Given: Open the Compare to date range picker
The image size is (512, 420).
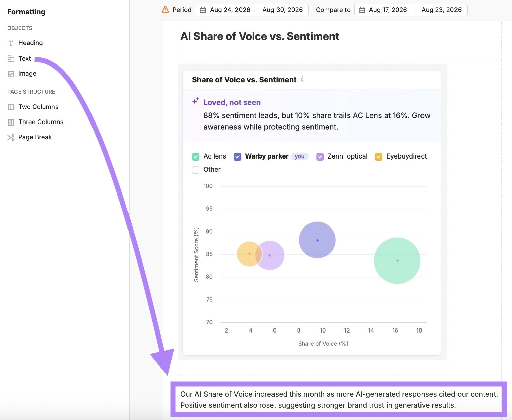Looking at the screenshot, I should (410, 10).
